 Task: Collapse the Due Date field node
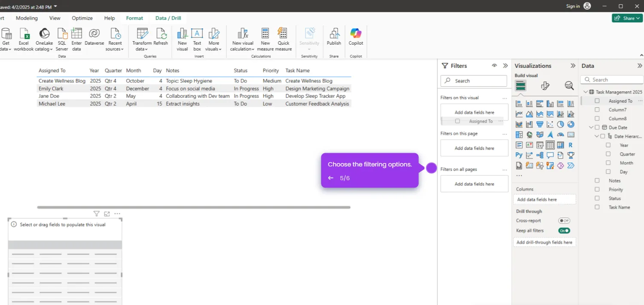point(592,127)
